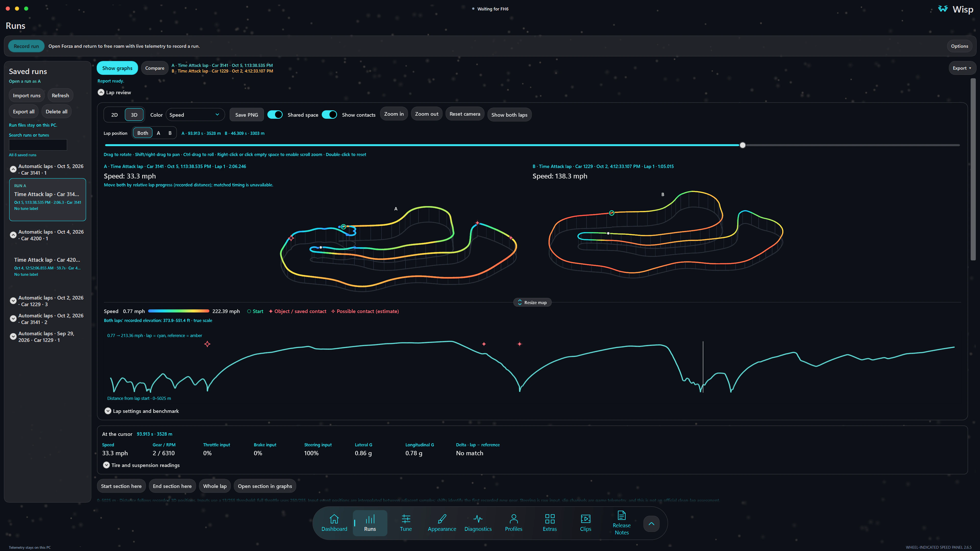Open the Dashboard home icon

(x=334, y=519)
